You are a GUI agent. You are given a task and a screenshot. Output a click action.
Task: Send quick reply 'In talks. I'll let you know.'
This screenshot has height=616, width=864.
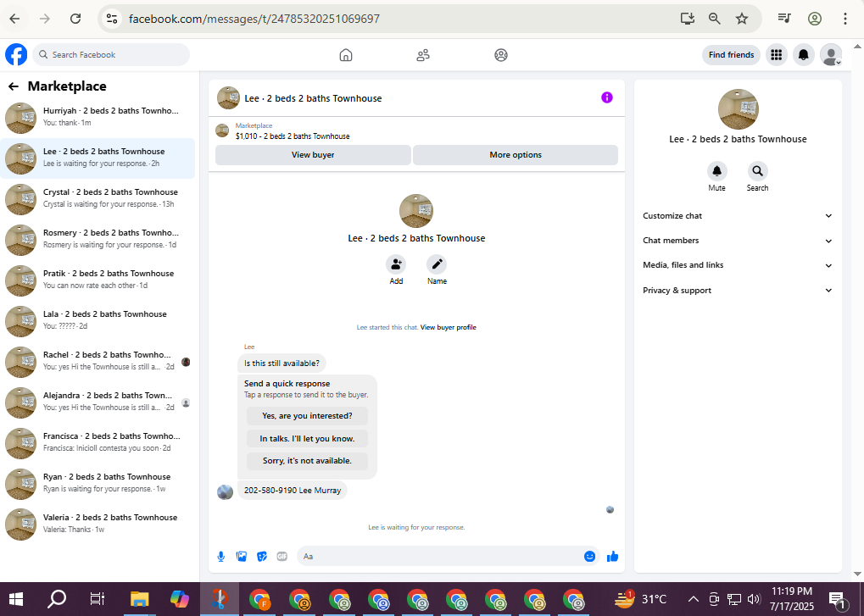coord(307,439)
